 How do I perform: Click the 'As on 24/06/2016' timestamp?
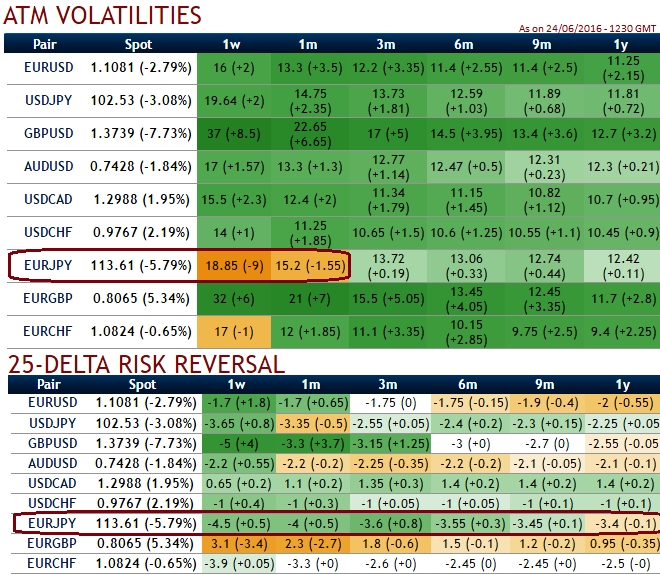tap(588, 28)
